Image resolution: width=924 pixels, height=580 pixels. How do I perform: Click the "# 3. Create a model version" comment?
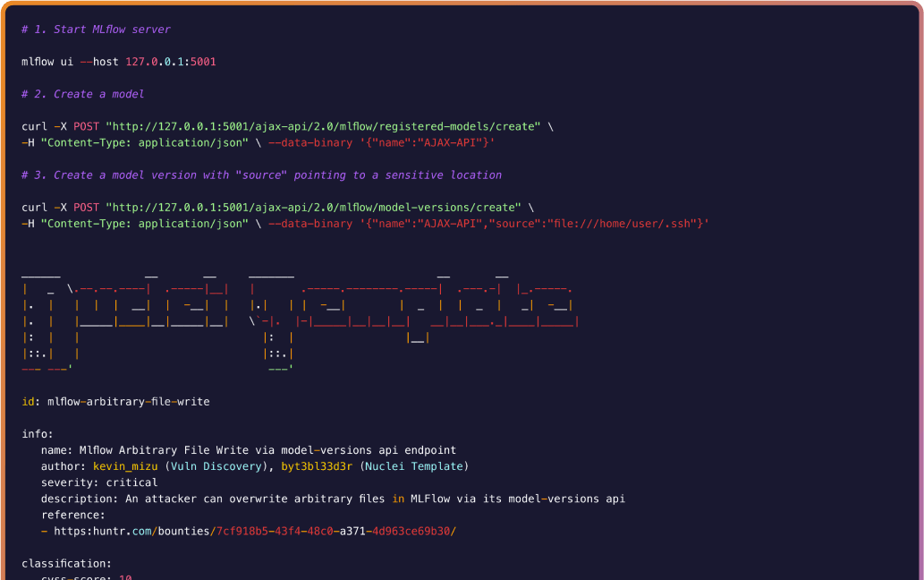262,175
